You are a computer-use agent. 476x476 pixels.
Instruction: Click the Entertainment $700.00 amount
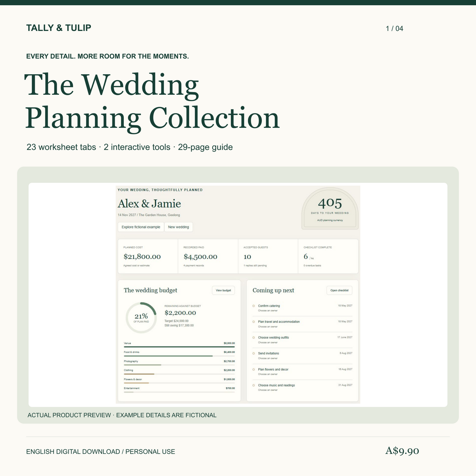tap(230, 388)
